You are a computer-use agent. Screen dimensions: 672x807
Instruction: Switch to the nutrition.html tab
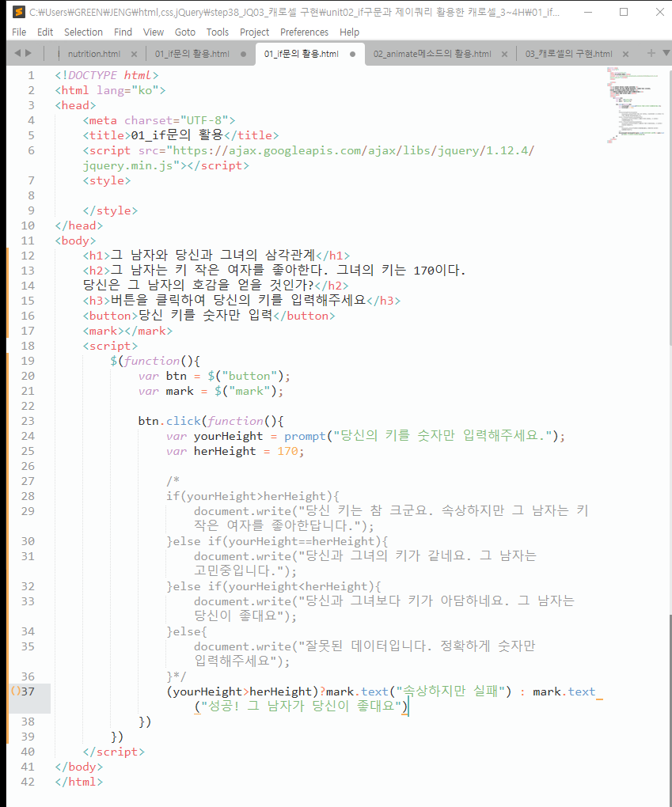[x=94, y=54]
